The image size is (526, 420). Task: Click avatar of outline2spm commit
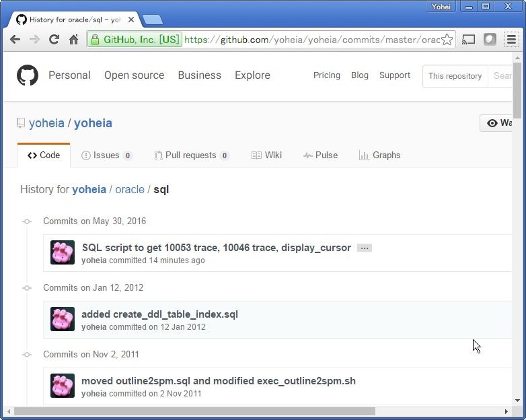point(63,386)
